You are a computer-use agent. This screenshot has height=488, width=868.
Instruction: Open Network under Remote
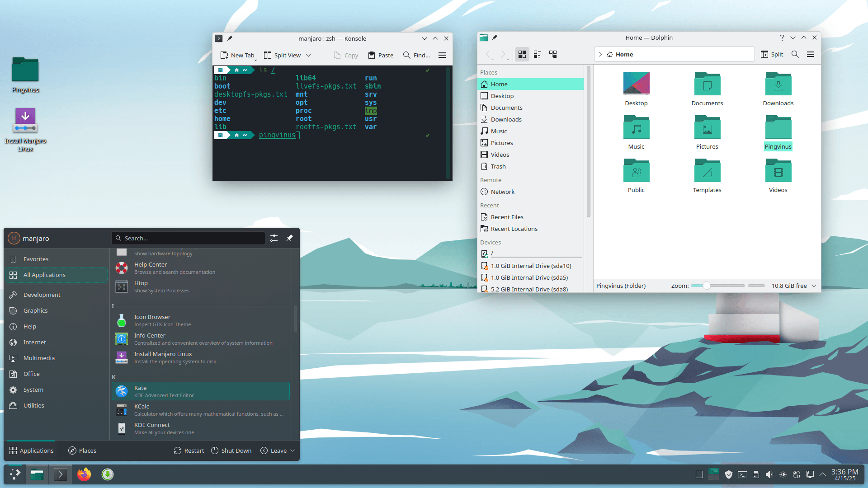click(530, 192)
